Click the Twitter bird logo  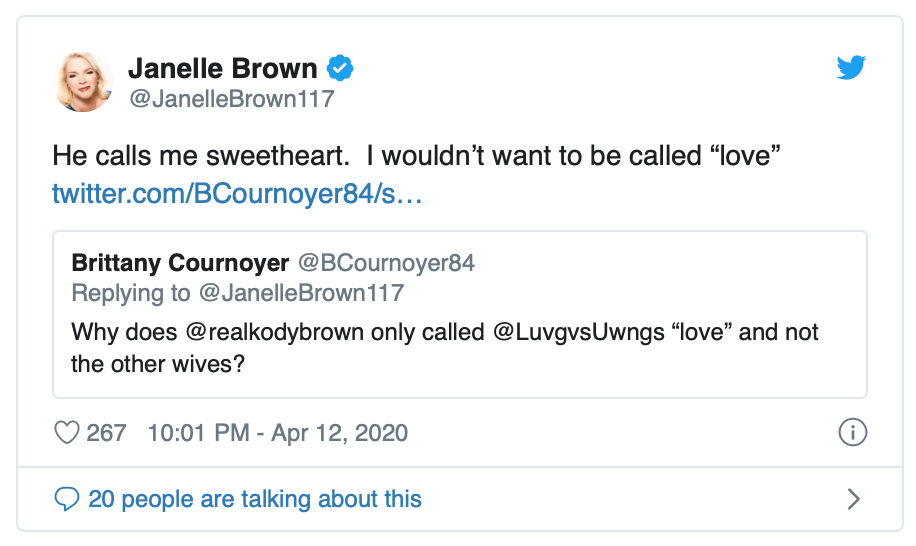tap(850, 69)
